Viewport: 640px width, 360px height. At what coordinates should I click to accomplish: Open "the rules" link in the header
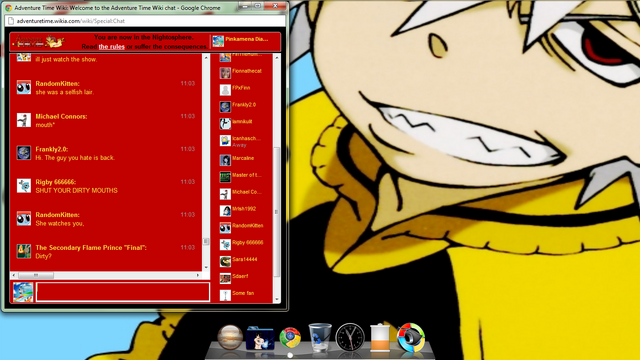click(111, 47)
